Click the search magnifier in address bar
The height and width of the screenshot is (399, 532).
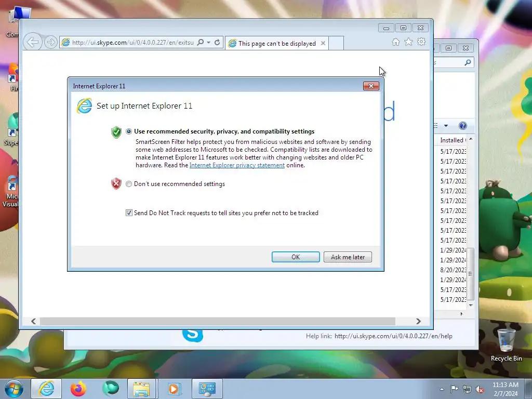[201, 43]
